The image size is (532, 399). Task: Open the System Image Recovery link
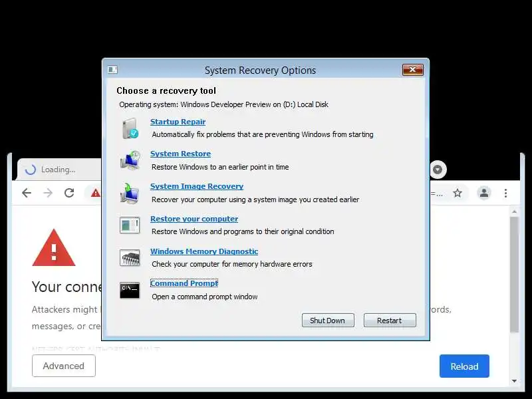(197, 186)
